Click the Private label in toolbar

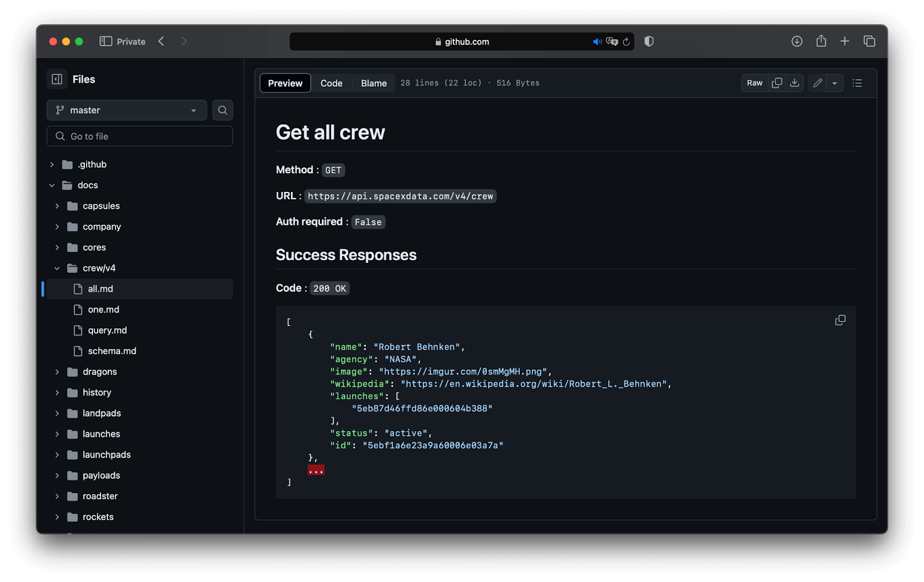pos(131,42)
